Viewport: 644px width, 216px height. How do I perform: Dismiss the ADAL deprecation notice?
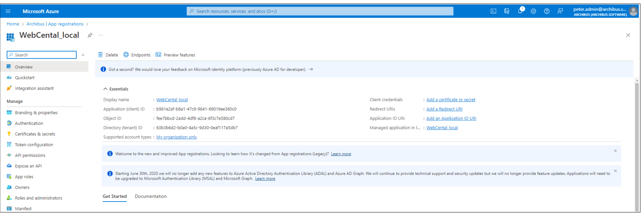pos(615,171)
